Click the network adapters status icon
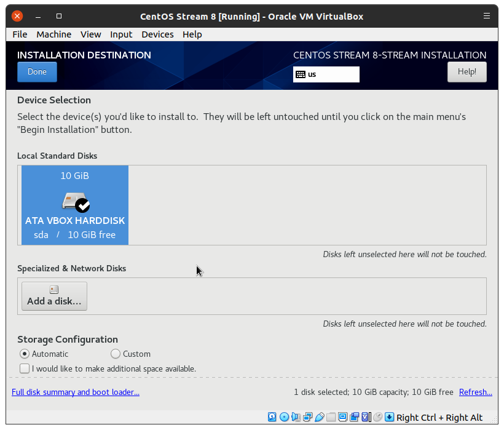The image size is (504, 430). point(307,417)
